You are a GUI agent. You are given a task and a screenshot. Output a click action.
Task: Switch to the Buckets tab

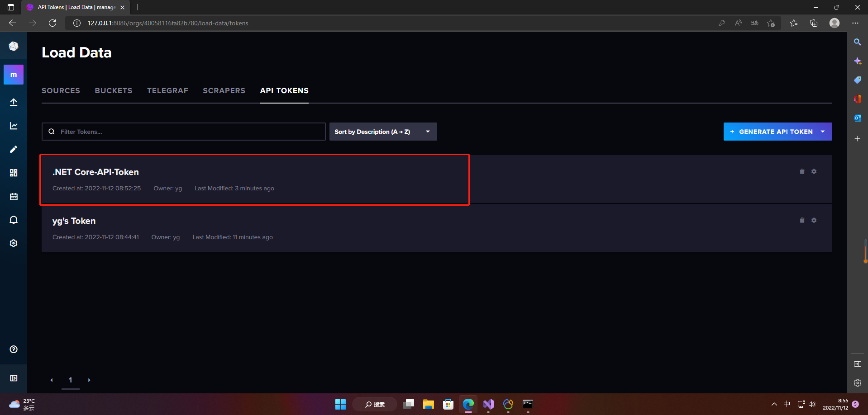point(114,90)
